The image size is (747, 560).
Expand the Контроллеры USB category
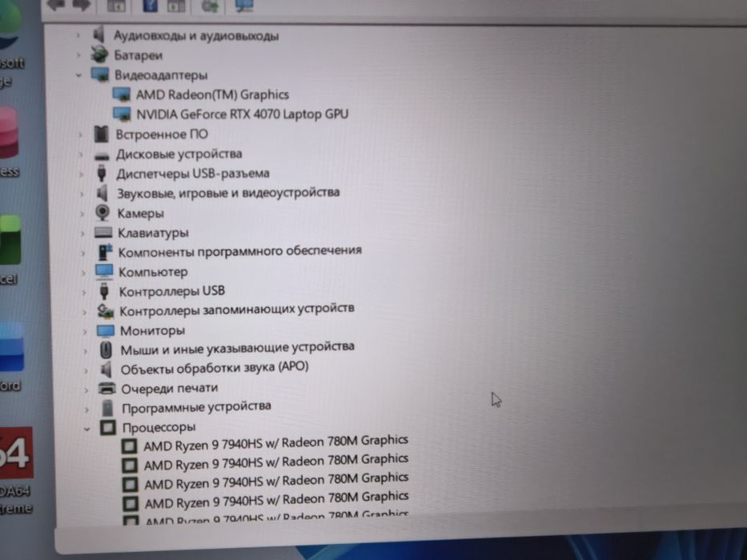[84, 292]
